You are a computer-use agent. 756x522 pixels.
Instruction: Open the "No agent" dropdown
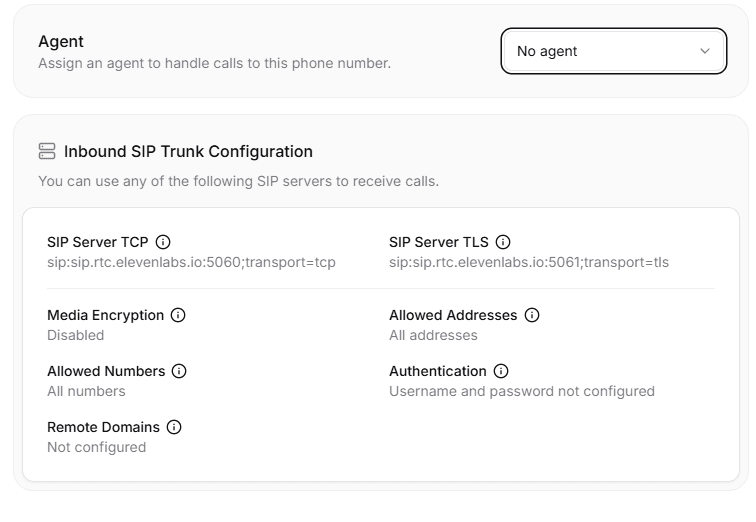(x=612, y=51)
